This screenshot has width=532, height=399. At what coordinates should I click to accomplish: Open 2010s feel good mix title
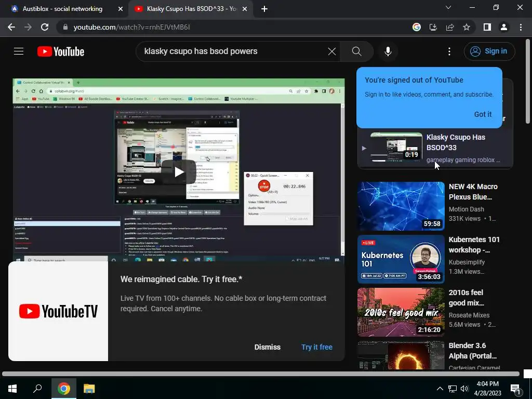[x=466, y=298]
